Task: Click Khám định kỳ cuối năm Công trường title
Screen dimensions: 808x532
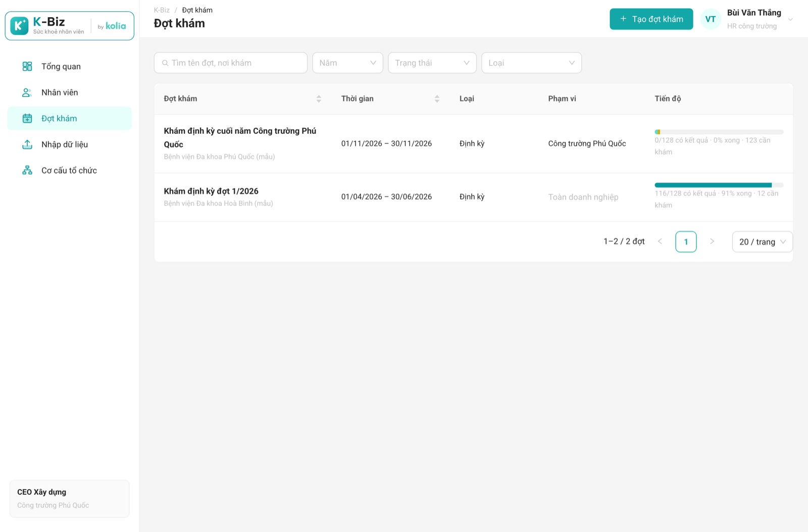Action: [240, 137]
